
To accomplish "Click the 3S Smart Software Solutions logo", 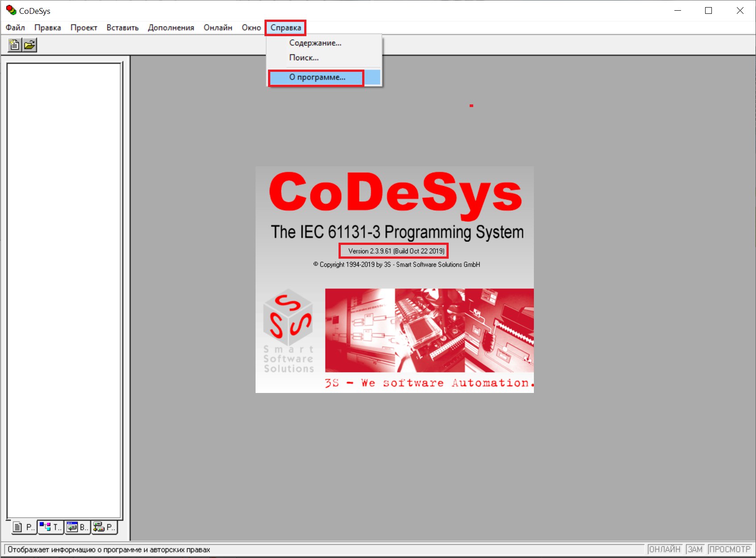I will 289,331.
